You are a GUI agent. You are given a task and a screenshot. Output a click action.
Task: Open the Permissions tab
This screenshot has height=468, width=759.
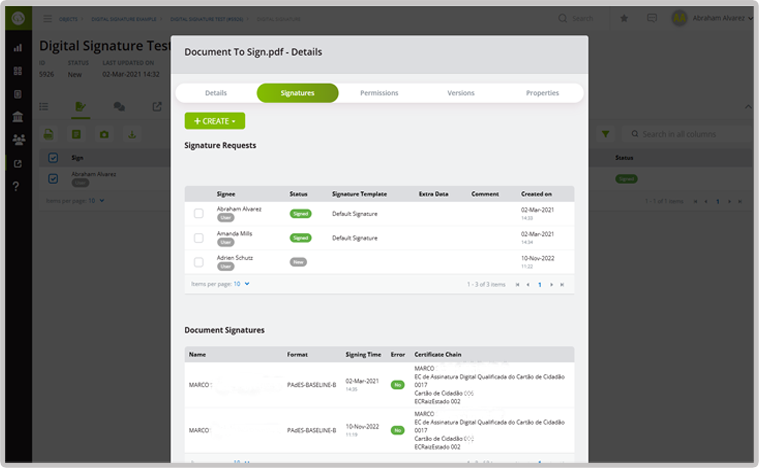[379, 93]
